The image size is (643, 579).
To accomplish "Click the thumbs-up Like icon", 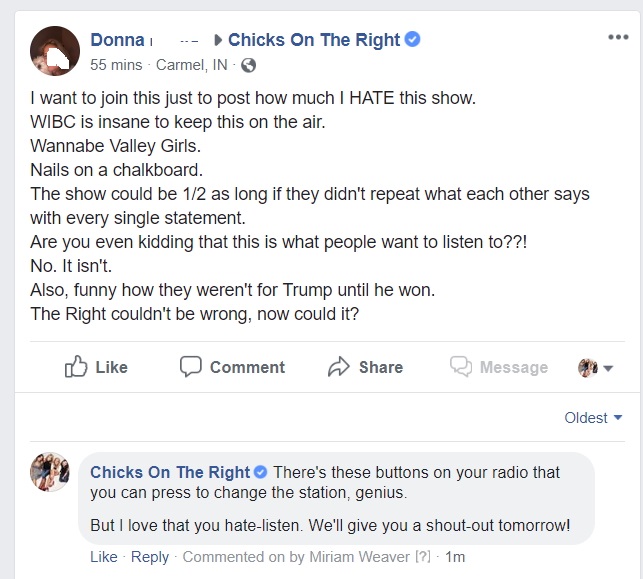I will click(x=76, y=367).
